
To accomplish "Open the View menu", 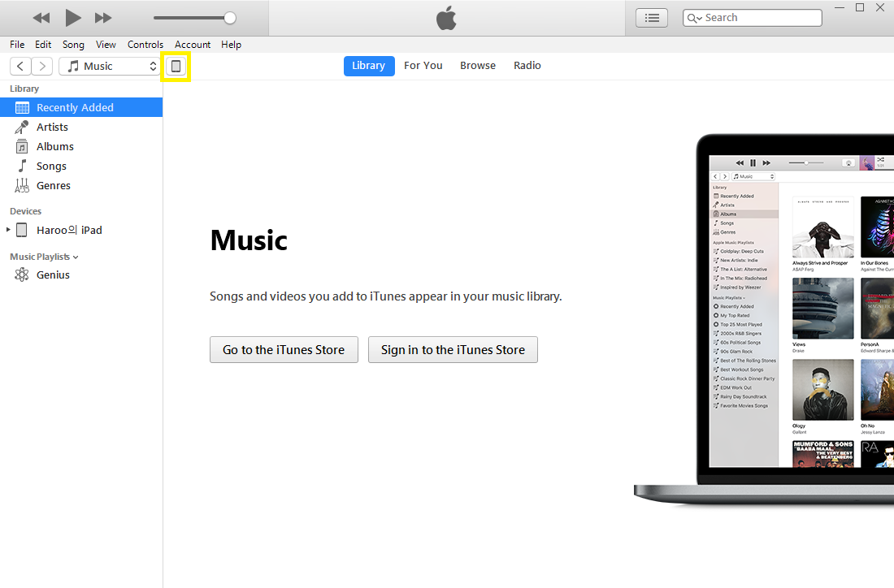I will pyautogui.click(x=106, y=45).
